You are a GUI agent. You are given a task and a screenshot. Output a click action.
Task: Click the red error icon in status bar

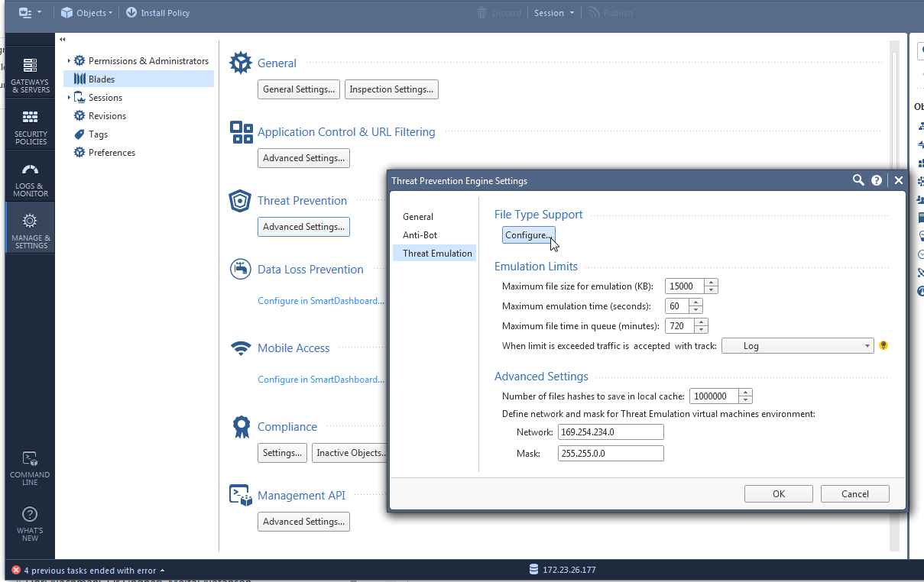click(16, 571)
